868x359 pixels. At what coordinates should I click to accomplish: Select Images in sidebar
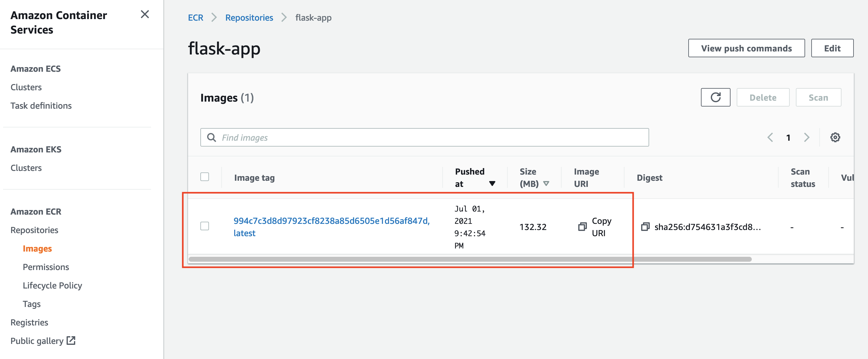(37, 249)
